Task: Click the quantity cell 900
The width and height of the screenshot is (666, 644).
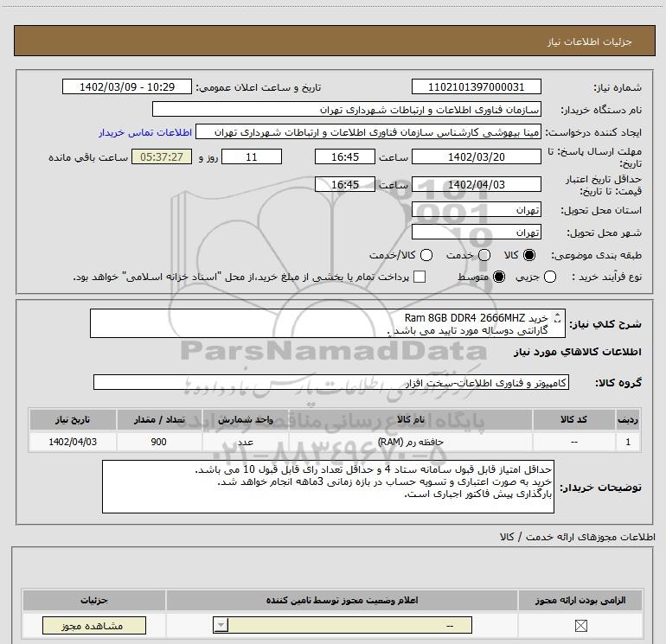Action: coord(159,442)
